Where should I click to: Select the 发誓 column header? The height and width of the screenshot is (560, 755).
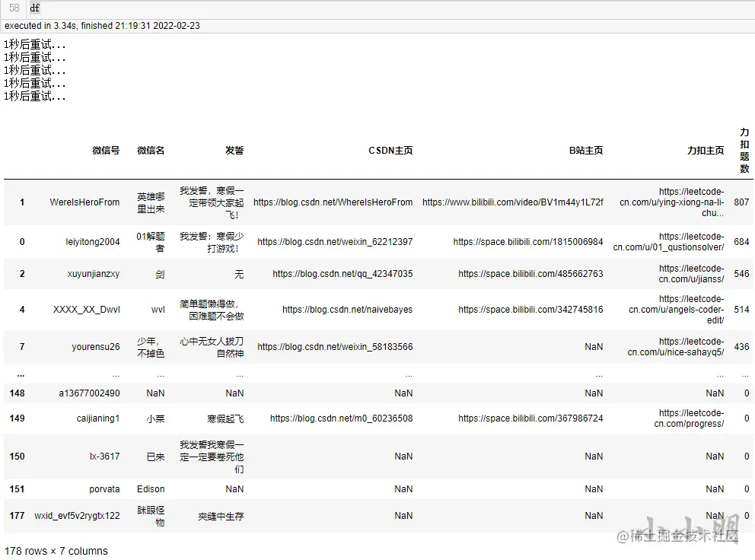pos(234,150)
